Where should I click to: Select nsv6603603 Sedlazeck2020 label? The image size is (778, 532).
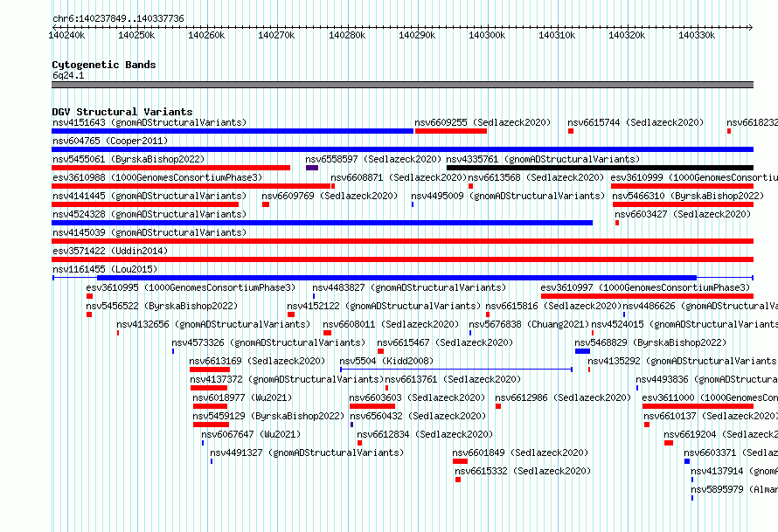[417, 397]
